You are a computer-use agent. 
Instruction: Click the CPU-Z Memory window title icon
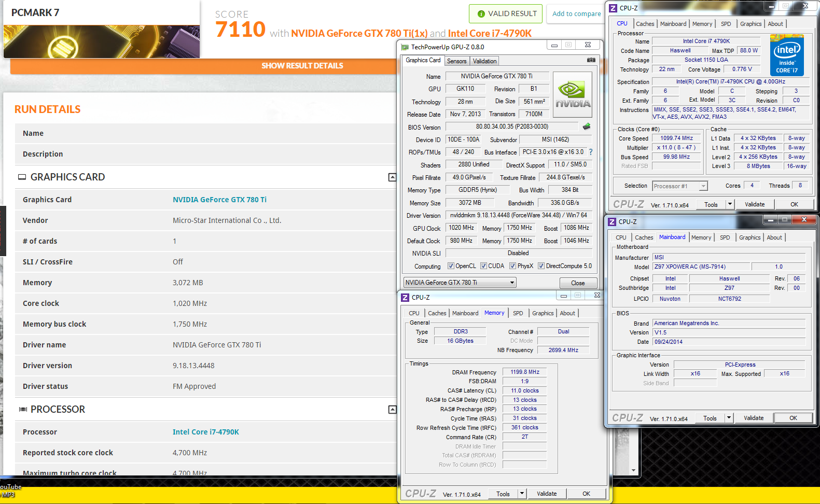[405, 298]
